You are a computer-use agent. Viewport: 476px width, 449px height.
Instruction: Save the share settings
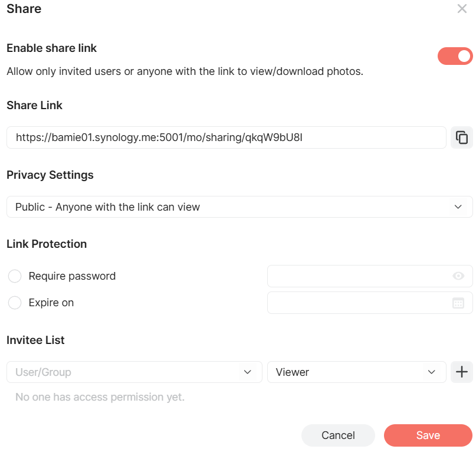pyautogui.click(x=428, y=435)
